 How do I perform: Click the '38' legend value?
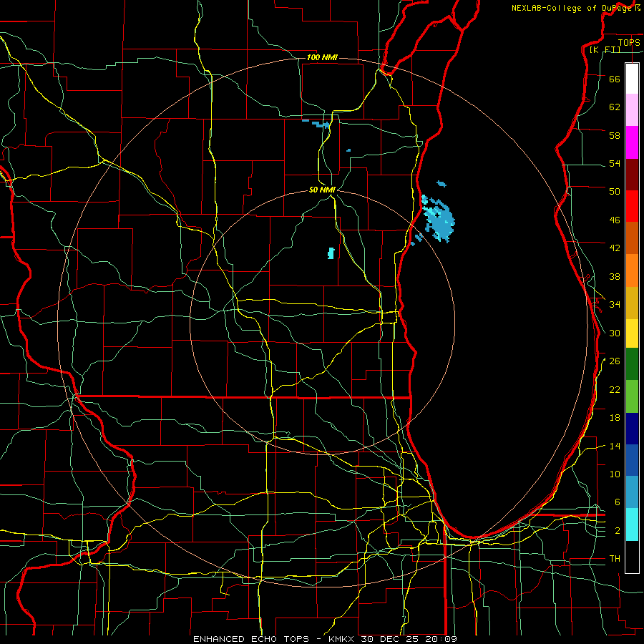(x=615, y=276)
